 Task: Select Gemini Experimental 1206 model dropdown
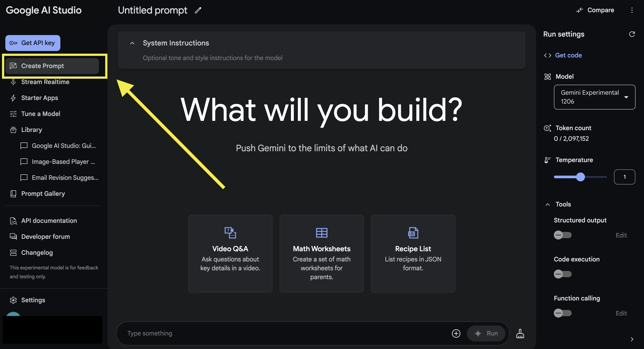coord(595,97)
